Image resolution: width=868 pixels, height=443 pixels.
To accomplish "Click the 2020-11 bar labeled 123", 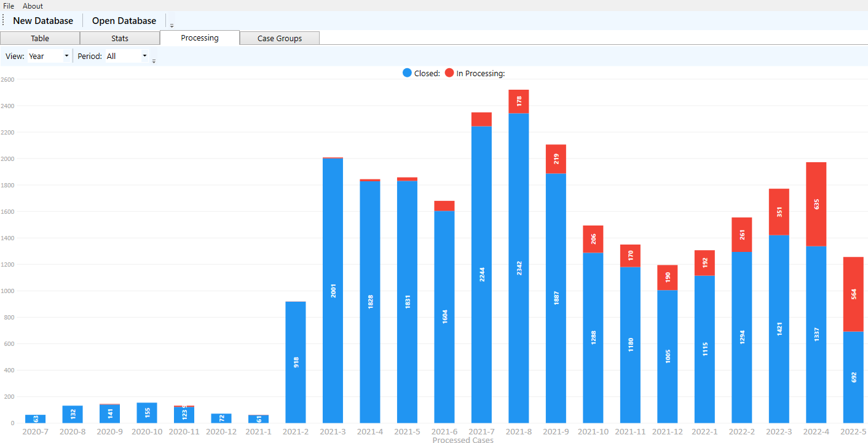I will click(x=184, y=415).
